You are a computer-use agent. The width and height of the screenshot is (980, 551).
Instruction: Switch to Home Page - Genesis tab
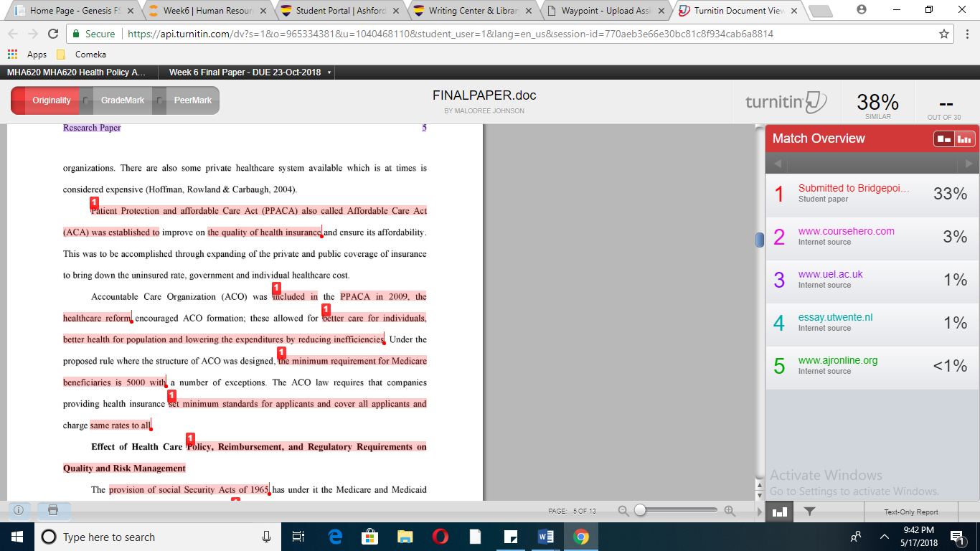tap(75, 11)
